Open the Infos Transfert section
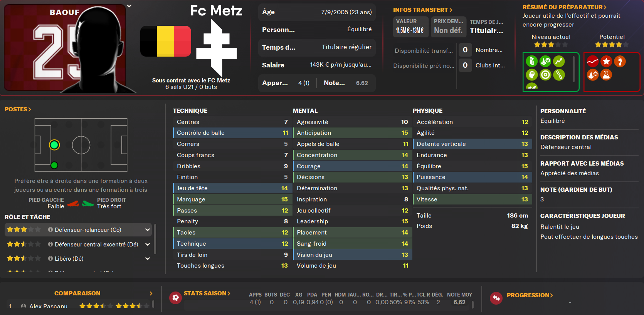 (422, 10)
